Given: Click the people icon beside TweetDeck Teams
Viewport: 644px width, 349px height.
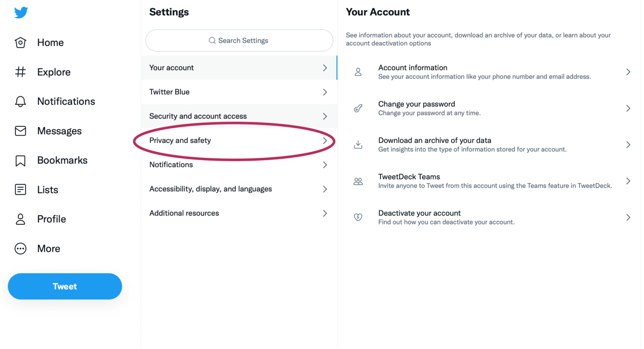Looking at the screenshot, I should click(x=358, y=181).
